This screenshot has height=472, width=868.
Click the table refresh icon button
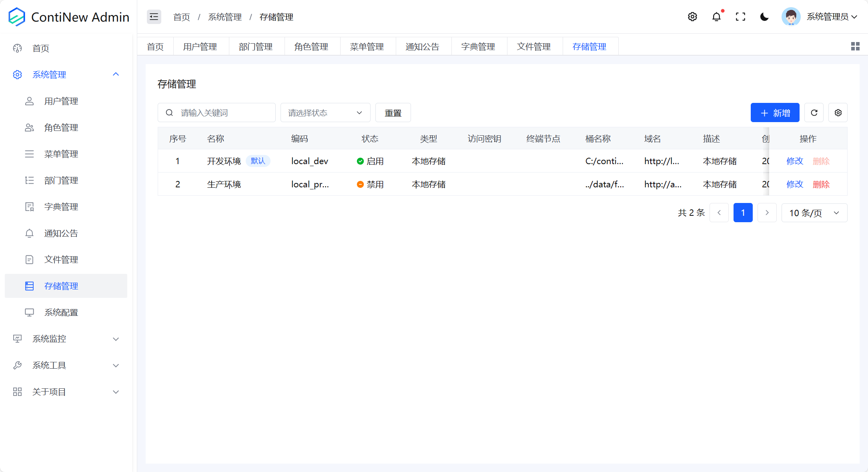814,113
